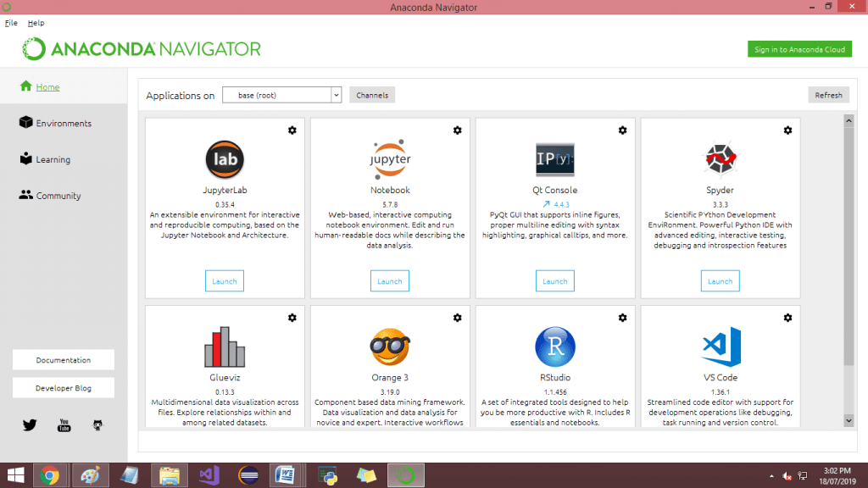Open the YouTube icon link in sidebar
The image size is (868, 488).
pyautogui.click(x=64, y=424)
